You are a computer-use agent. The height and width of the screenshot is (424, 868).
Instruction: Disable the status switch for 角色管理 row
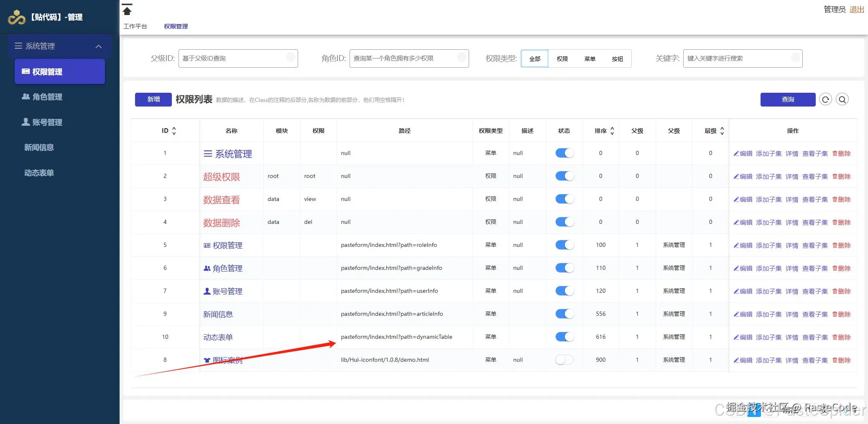(x=564, y=268)
